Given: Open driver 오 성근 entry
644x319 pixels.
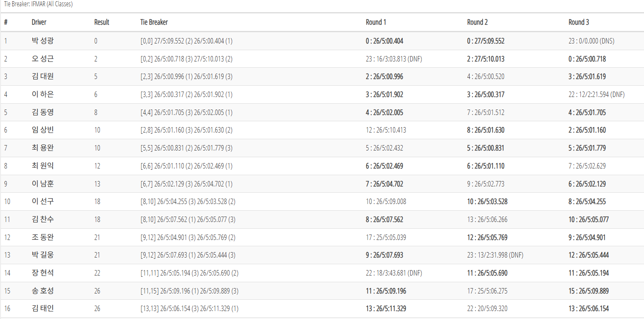Looking at the screenshot, I should tap(43, 59).
